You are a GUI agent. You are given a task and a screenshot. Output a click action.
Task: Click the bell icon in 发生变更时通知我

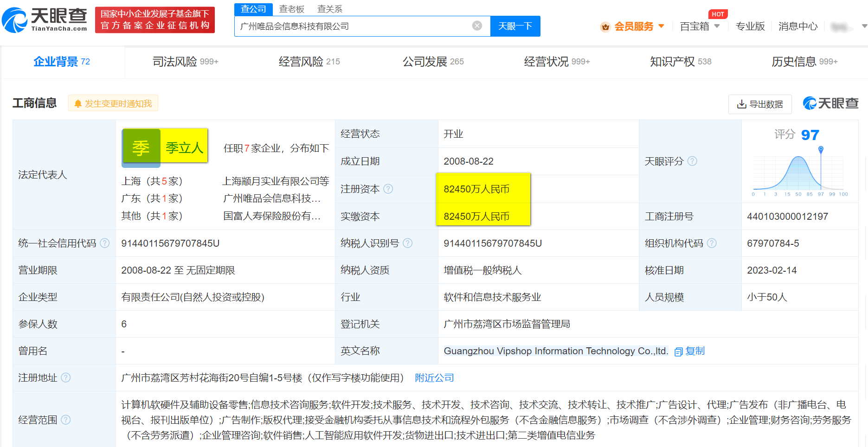pyautogui.click(x=78, y=103)
